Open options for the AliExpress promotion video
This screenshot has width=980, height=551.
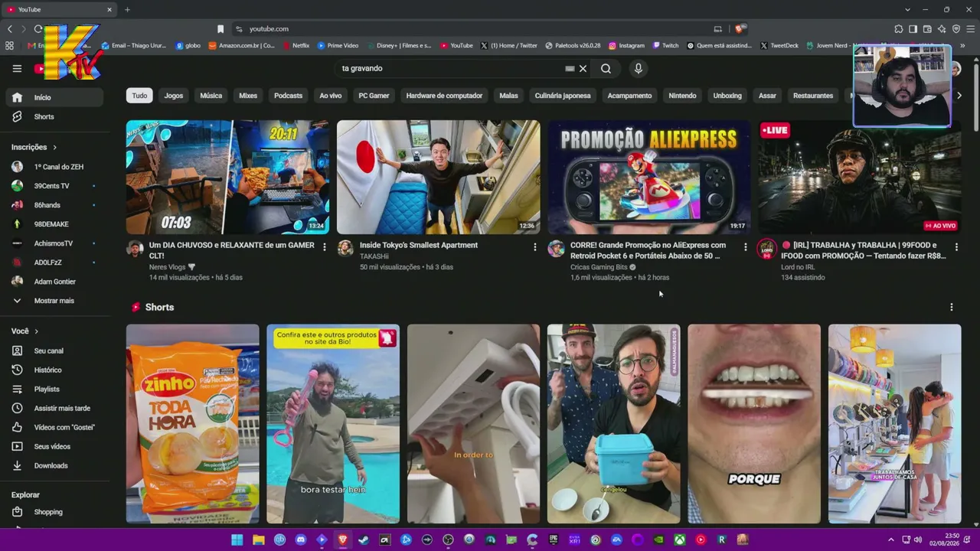(745, 246)
